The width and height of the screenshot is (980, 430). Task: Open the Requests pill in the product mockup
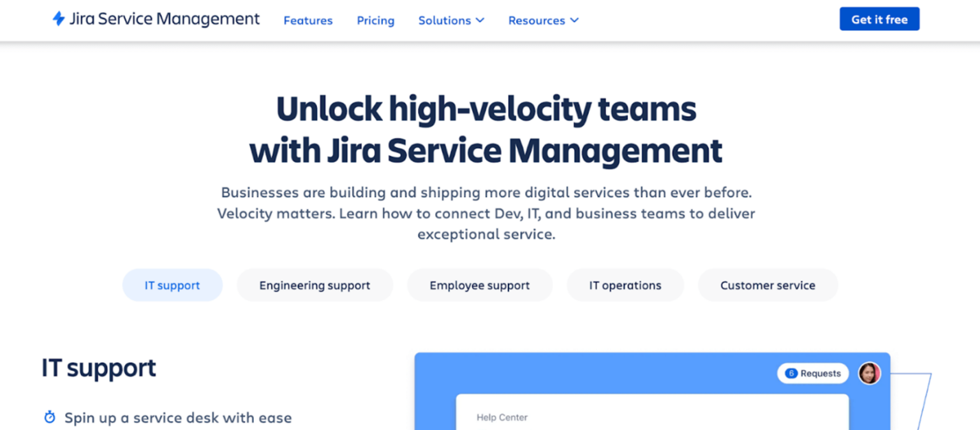click(x=812, y=373)
